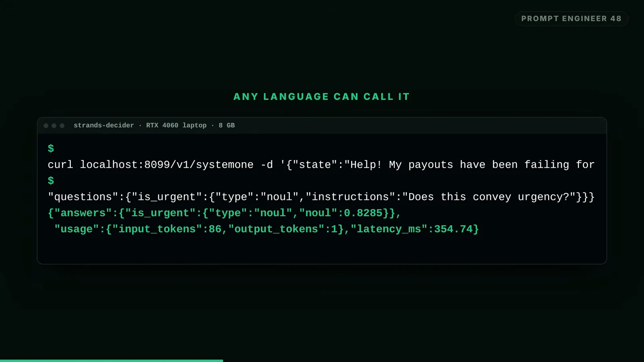The image size is (644, 362).
Task: Click the third window dot in terminal title bar
Action: coord(62,125)
